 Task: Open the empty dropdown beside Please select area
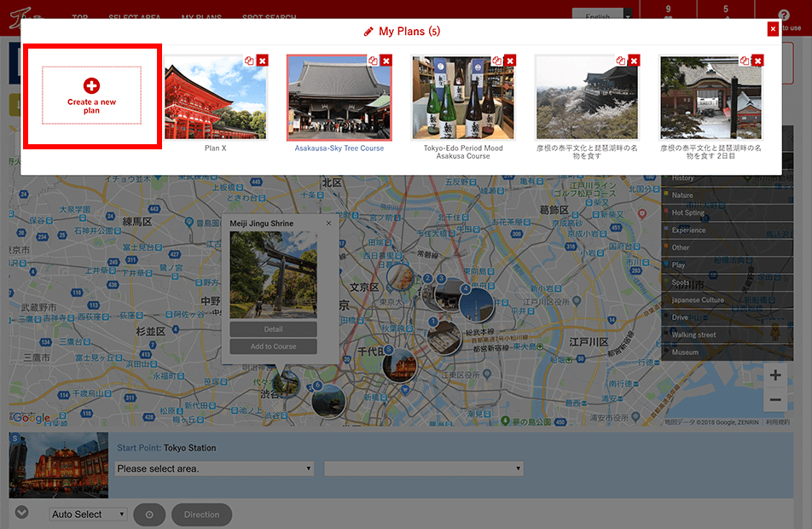[x=424, y=468]
